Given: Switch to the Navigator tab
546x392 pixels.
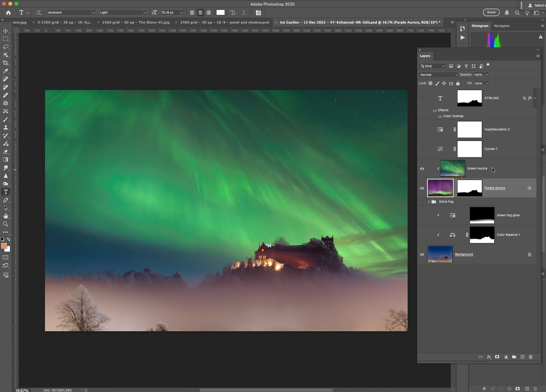Looking at the screenshot, I should pyautogui.click(x=502, y=26).
